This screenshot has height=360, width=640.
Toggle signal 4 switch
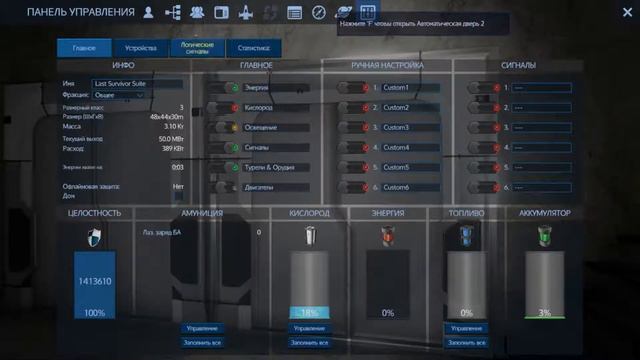click(484, 147)
